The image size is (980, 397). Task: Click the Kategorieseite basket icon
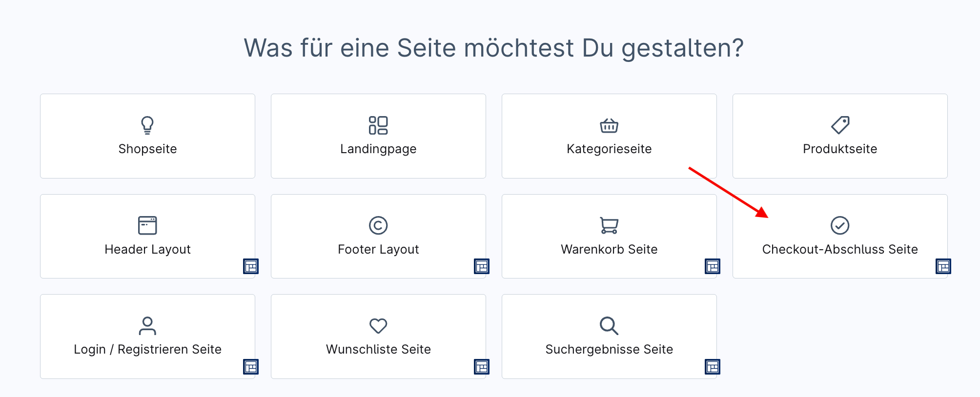(x=609, y=125)
